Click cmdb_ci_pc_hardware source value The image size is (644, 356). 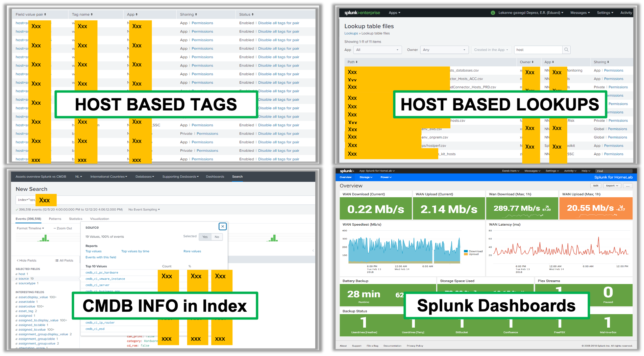(x=102, y=273)
